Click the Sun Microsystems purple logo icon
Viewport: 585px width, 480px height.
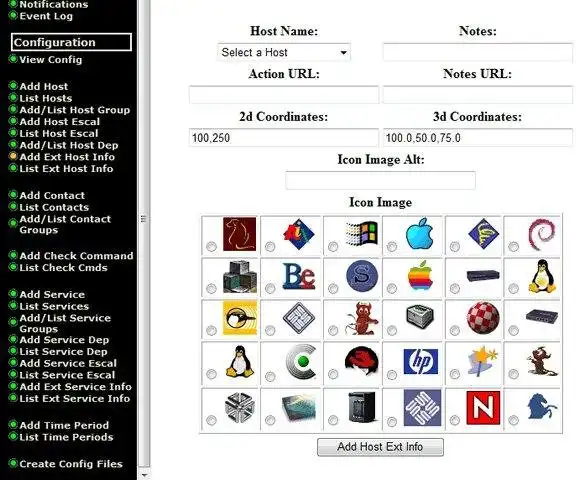(422, 408)
